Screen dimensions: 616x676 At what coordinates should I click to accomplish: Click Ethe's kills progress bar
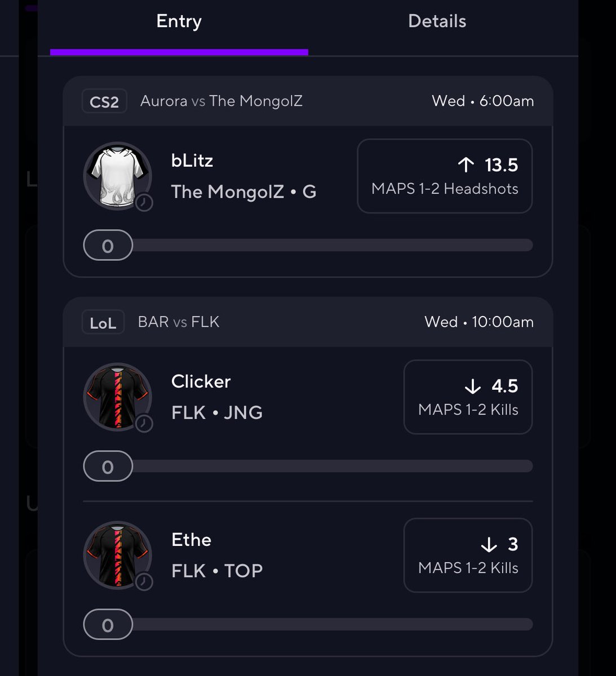point(308,624)
